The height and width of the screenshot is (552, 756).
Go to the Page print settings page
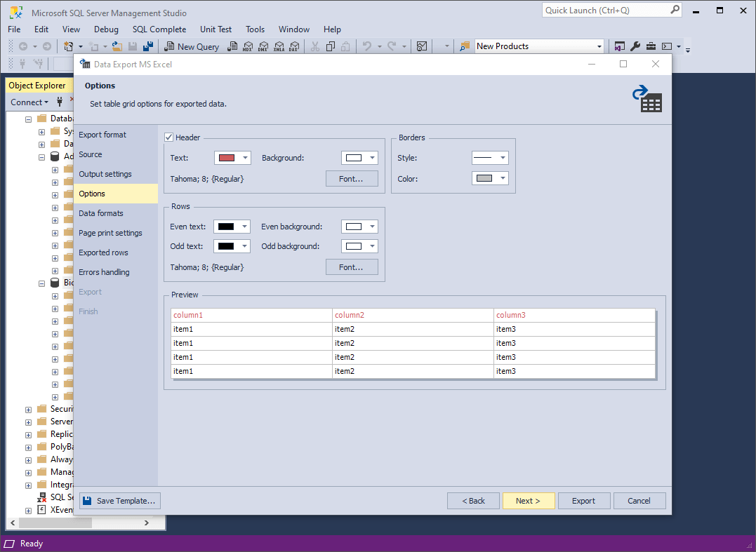pos(116,233)
